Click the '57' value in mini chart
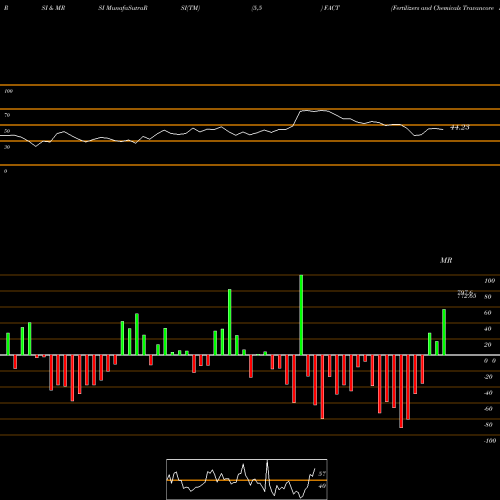 [322, 474]
